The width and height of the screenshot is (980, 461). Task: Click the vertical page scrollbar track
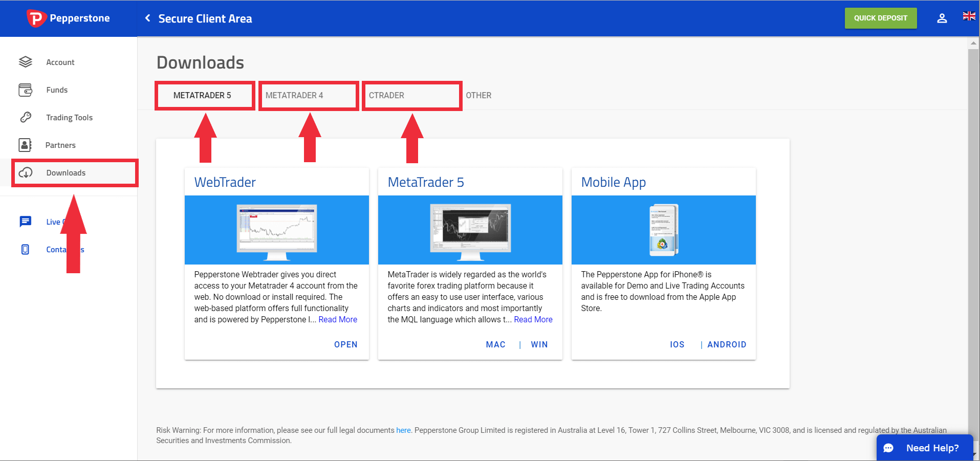click(973, 246)
